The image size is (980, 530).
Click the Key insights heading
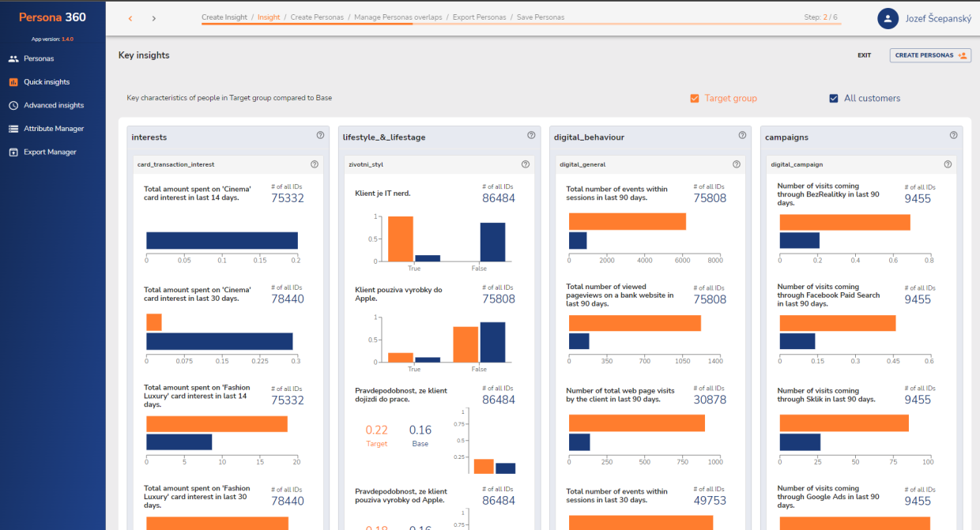coord(144,55)
